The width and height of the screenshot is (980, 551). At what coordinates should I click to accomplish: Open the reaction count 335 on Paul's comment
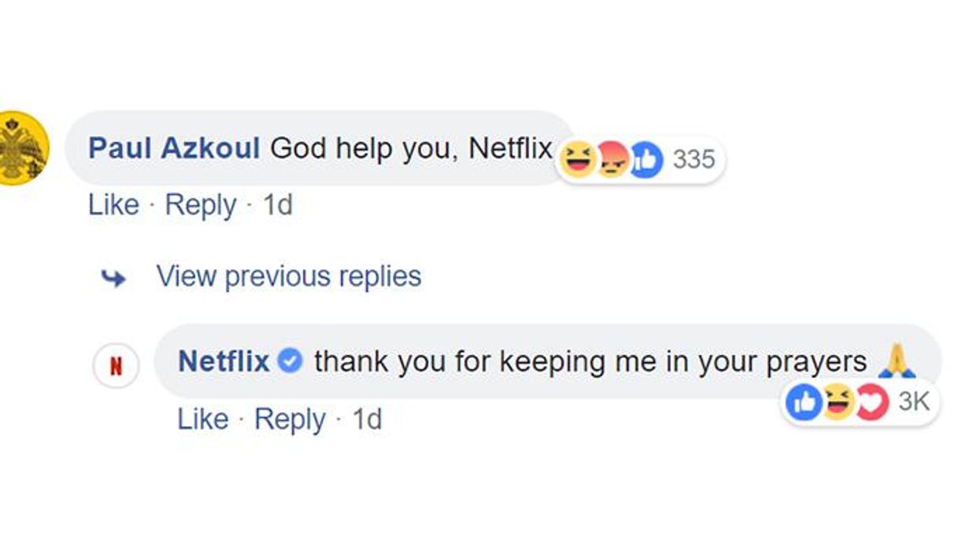click(x=693, y=159)
